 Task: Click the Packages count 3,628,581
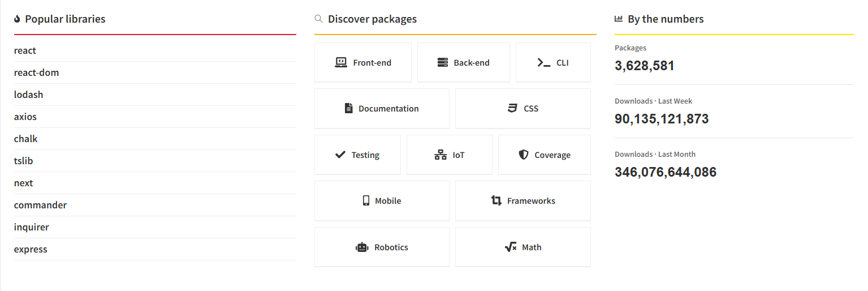point(645,66)
